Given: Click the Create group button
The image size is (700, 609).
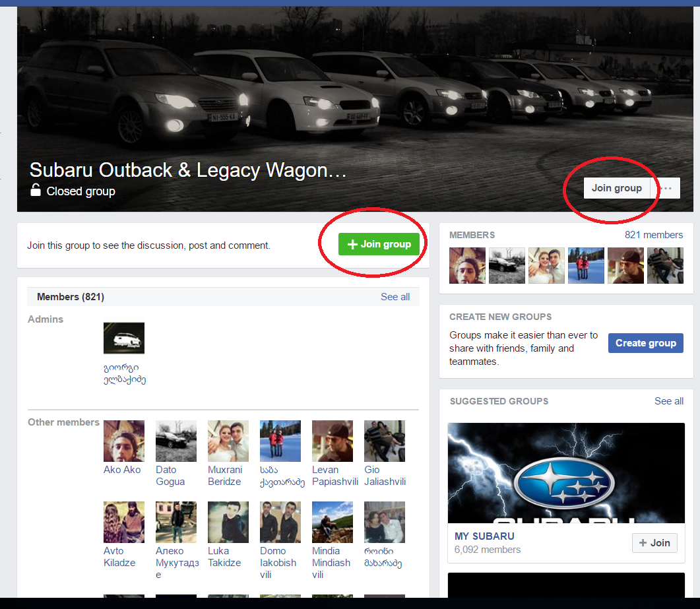Looking at the screenshot, I should tap(645, 343).
